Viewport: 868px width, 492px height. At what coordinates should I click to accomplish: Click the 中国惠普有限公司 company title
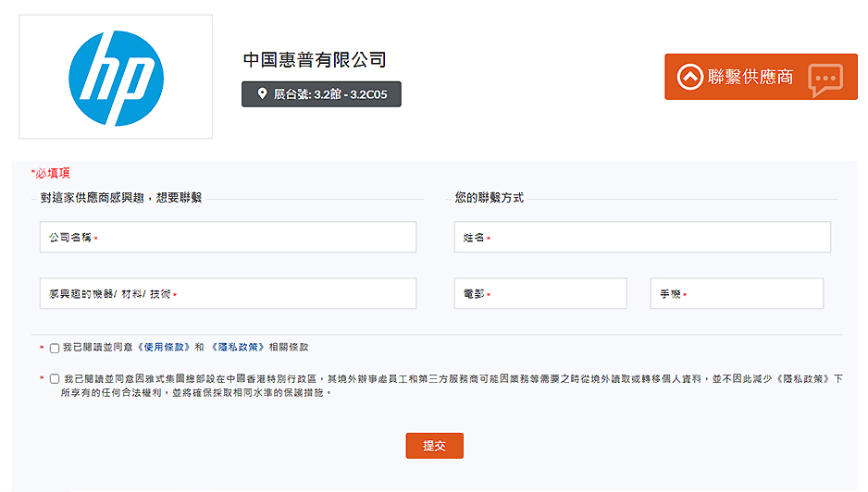[315, 60]
